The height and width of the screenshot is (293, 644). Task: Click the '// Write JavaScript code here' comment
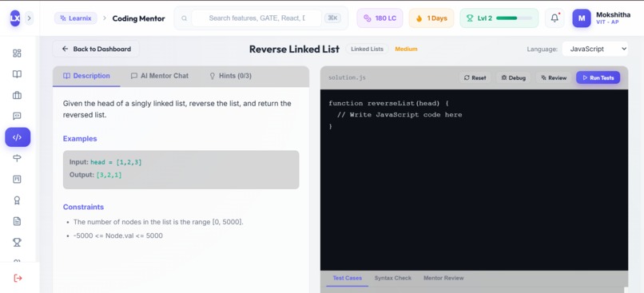pos(400,114)
